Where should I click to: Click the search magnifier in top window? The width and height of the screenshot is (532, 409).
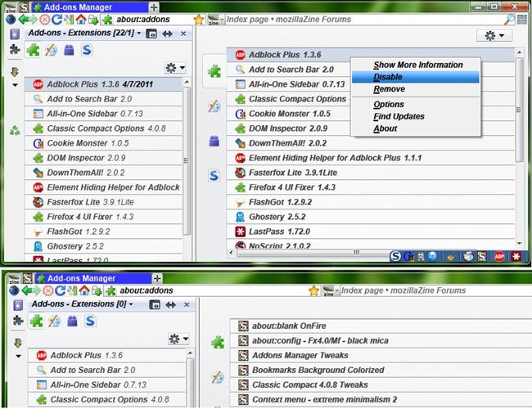point(509,20)
